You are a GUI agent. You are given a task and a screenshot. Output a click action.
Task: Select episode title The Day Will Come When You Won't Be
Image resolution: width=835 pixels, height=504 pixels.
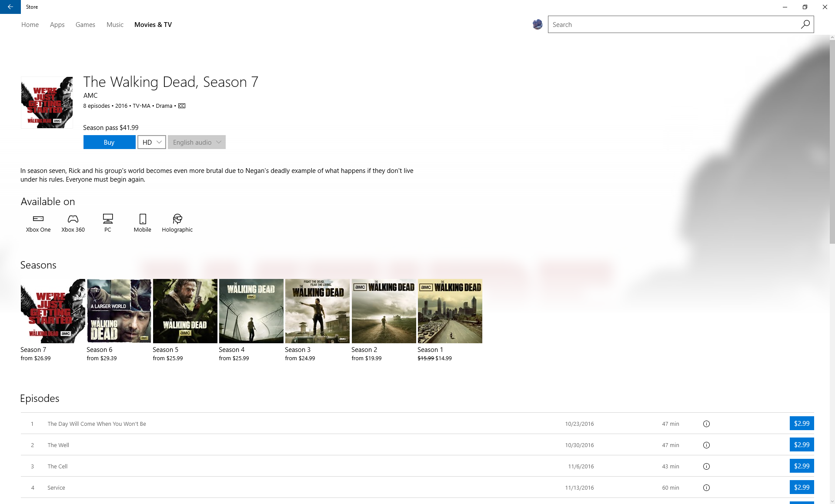97,424
